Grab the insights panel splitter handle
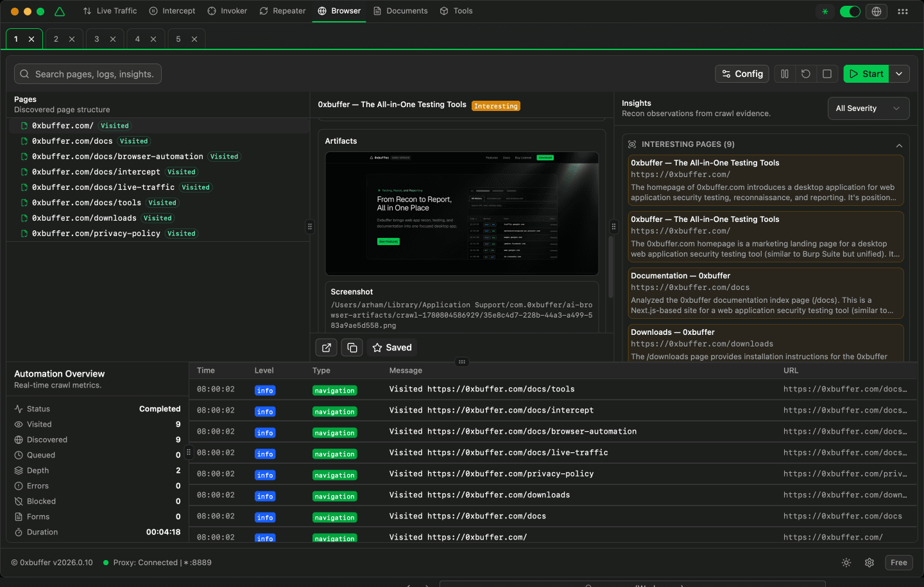This screenshot has height=587, width=924. pos(613,226)
